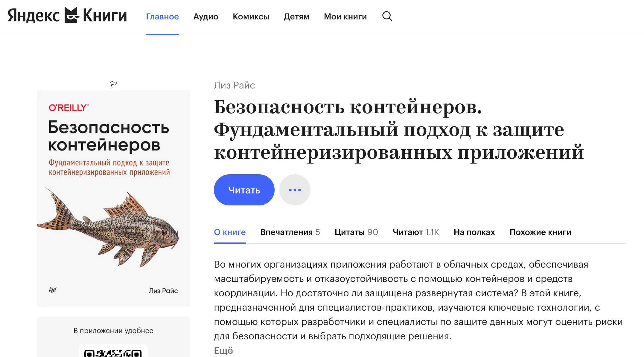Open Мои книги in navigation
This screenshot has height=357, width=644.
click(x=345, y=17)
